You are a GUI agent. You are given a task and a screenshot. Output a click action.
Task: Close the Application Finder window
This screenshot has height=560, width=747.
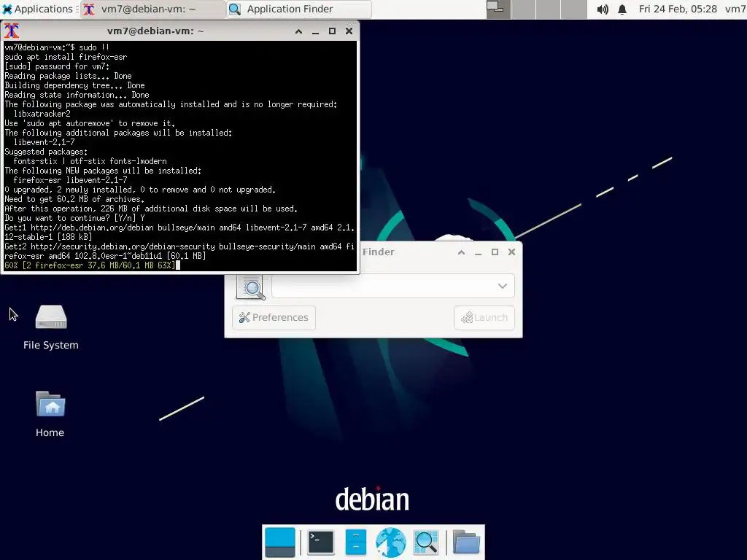pos(511,252)
